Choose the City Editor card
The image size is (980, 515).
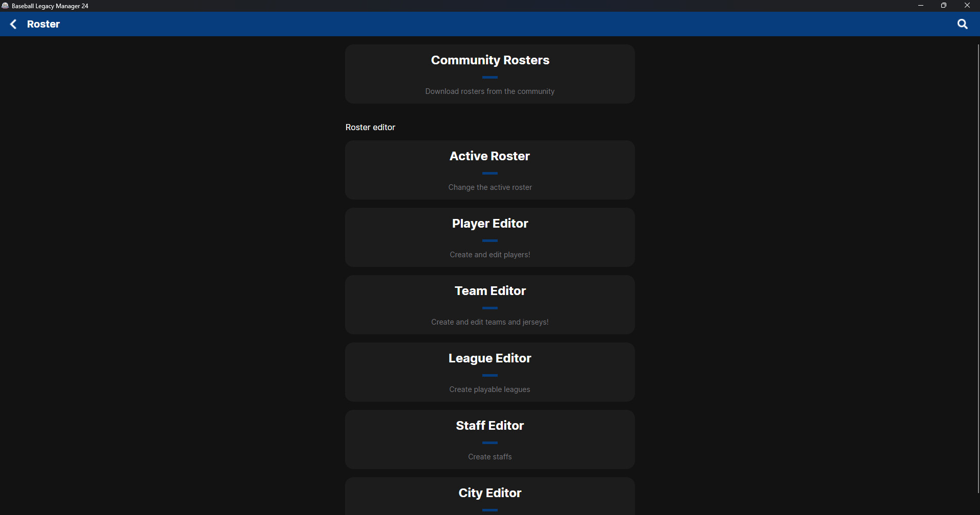(x=489, y=496)
